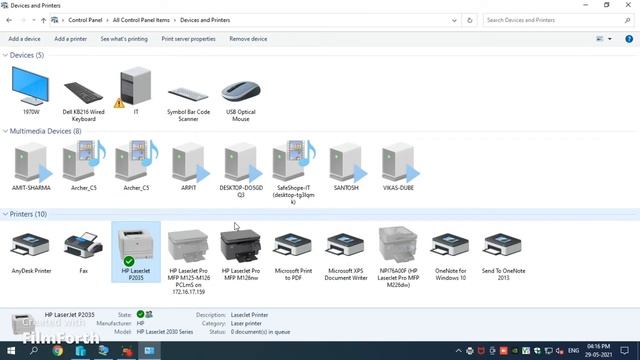Click the Search Devices and Printers field
640x360 pixels.
(x=557, y=20)
